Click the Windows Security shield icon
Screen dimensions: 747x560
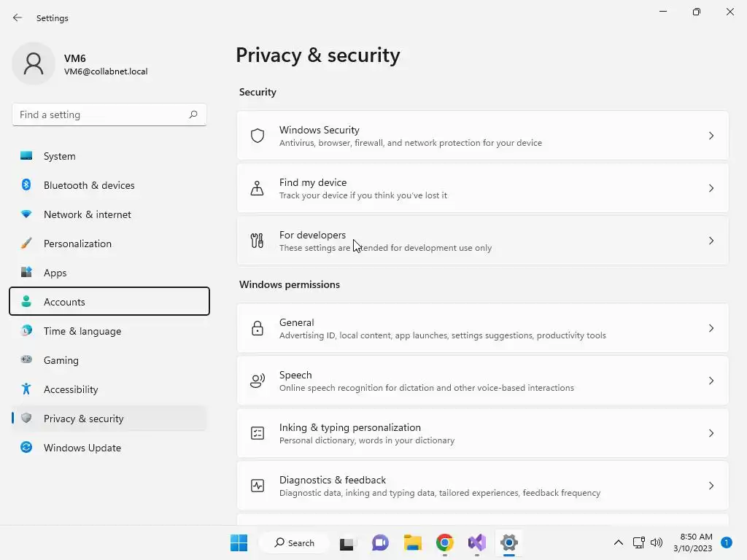tap(258, 136)
